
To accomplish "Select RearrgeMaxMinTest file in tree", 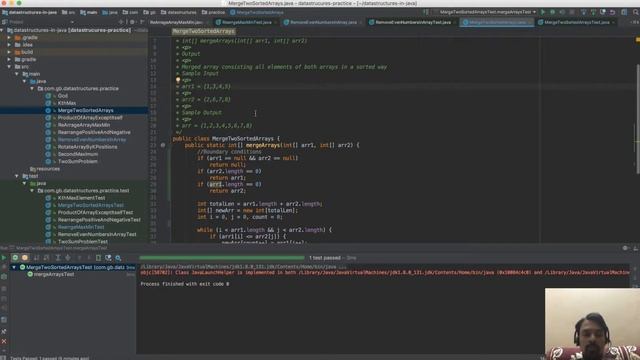I will 81,227.
